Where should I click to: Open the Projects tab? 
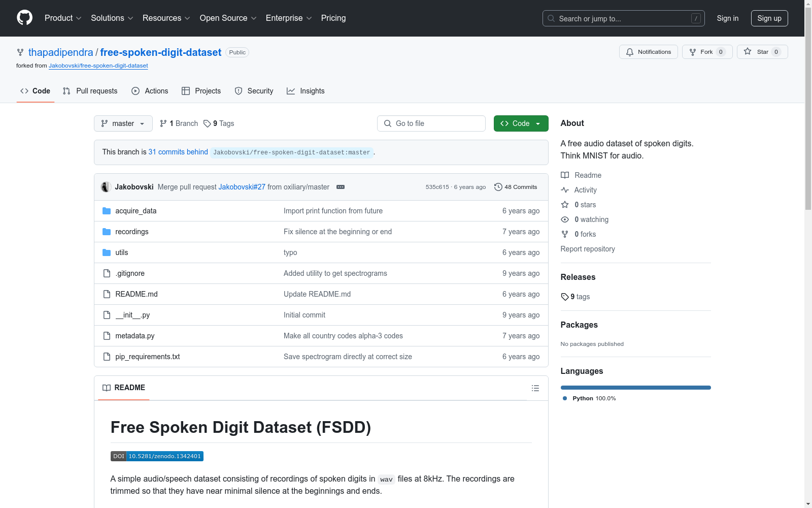click(201, 91)
